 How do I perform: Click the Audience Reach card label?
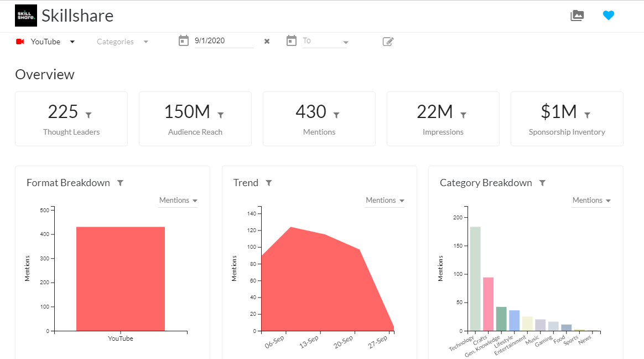(x=195, y=132)
